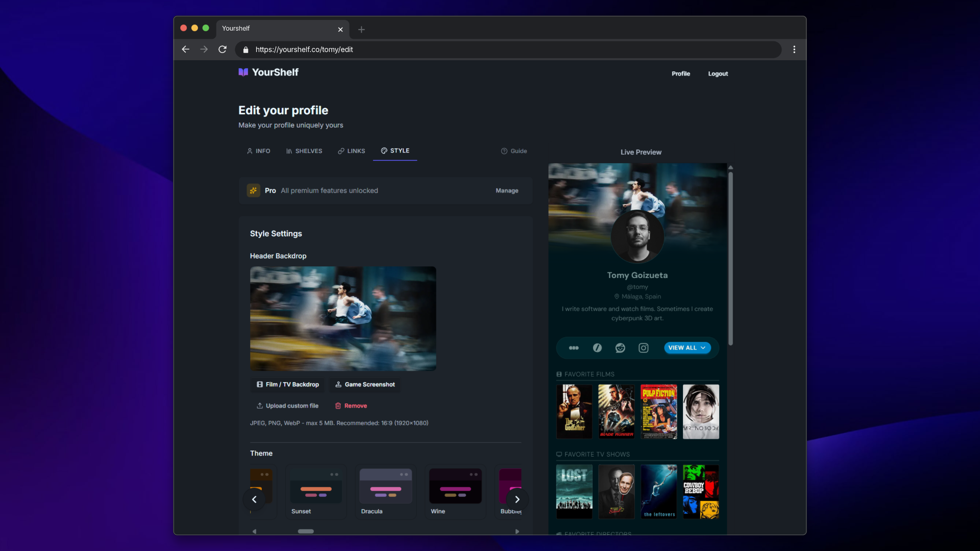Switch to the SHELVES tab

[x=304, y=151]
